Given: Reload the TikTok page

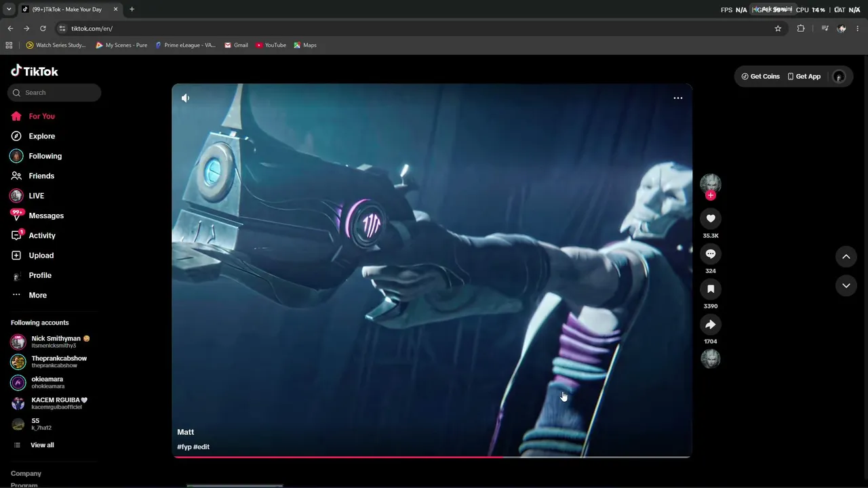Looking at the screenshot, I should point(43,28).
